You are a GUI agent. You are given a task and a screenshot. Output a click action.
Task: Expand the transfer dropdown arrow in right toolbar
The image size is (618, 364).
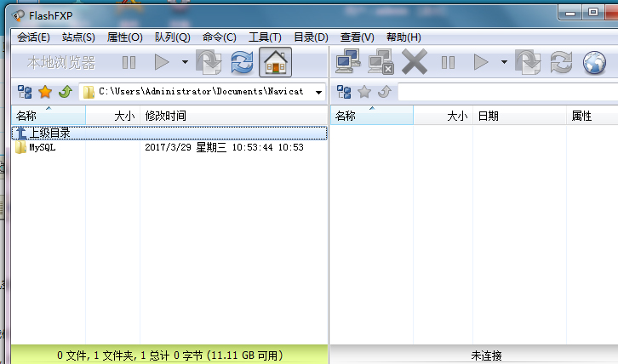tap(504, 62)
